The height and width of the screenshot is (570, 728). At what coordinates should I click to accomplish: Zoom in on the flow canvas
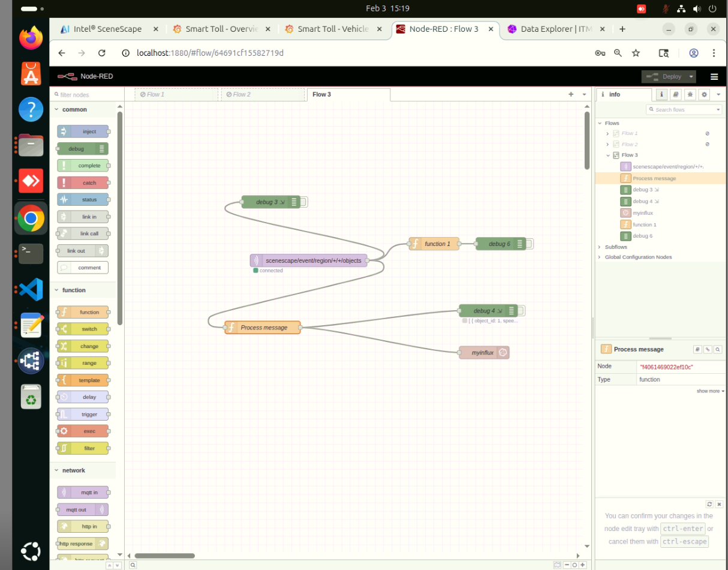point(582,565)
